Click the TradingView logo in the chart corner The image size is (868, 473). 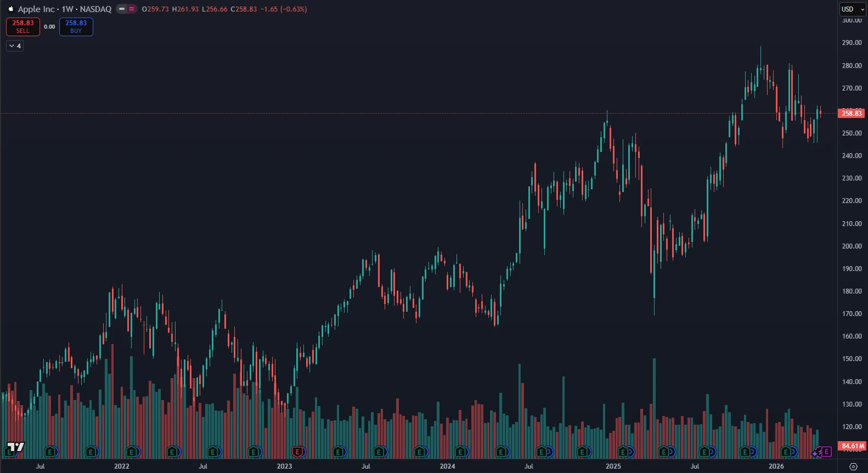pyautogui.click(x=15, y=447)
